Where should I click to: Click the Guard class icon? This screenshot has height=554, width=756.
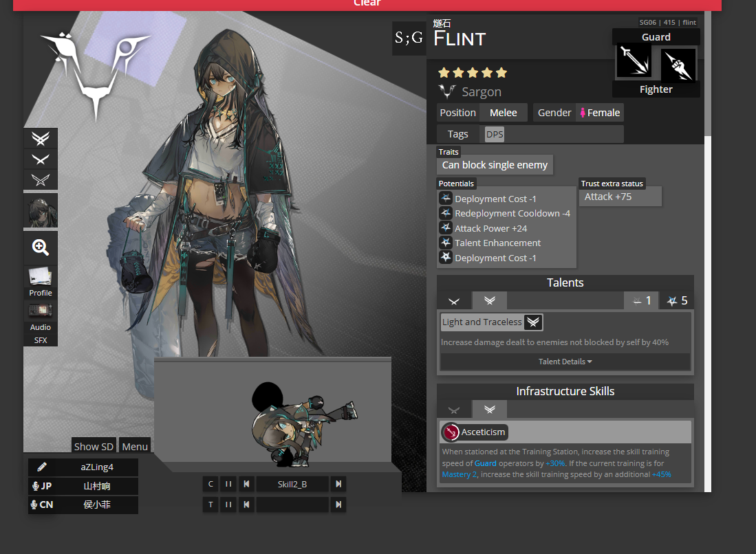click(x=634, y=60)
